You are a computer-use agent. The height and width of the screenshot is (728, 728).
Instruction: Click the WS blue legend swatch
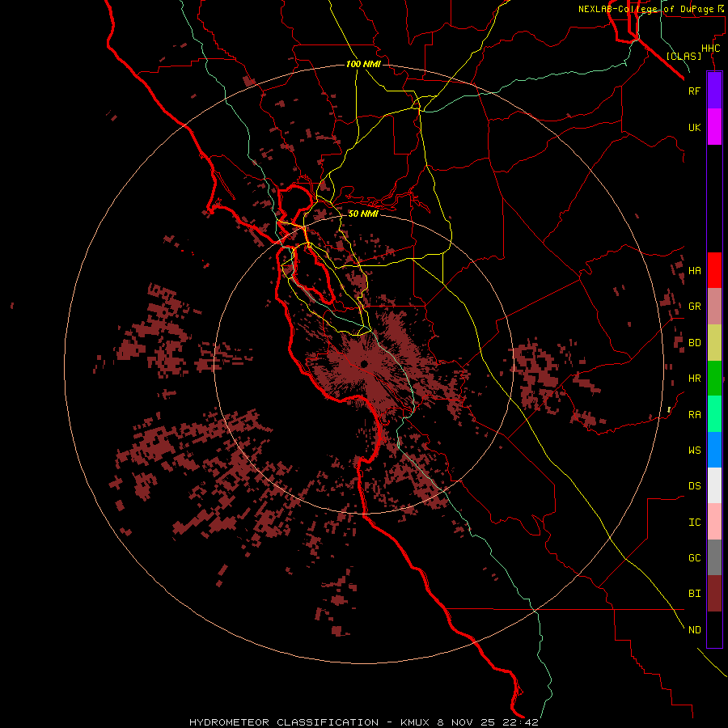714,450
